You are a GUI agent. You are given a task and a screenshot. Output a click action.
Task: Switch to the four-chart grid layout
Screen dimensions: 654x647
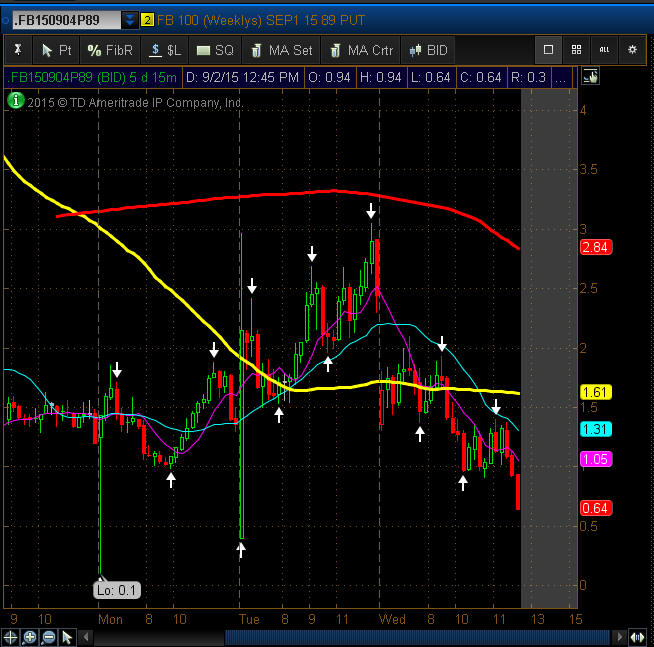click(x=576, y=49)
